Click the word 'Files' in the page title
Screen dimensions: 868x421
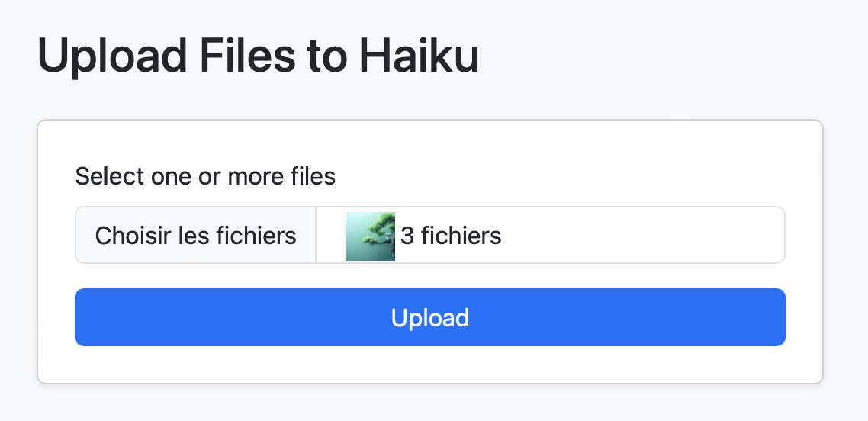(x=247, y=56)
